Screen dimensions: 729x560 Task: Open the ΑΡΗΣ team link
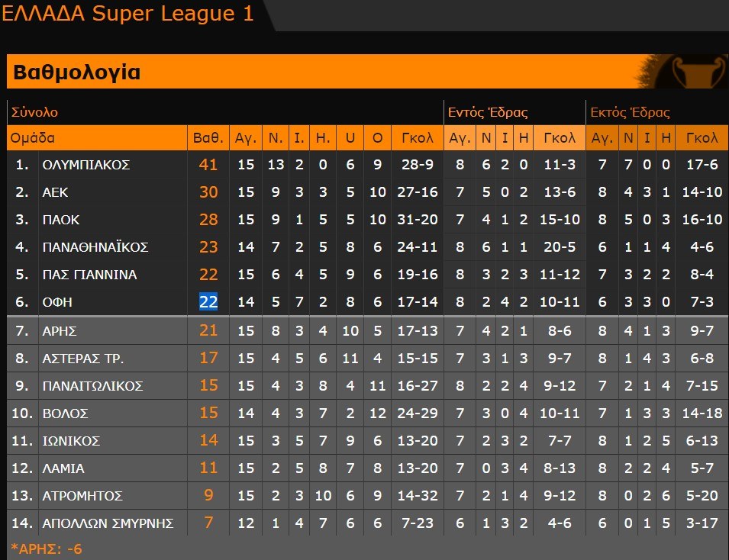(60, 331)
